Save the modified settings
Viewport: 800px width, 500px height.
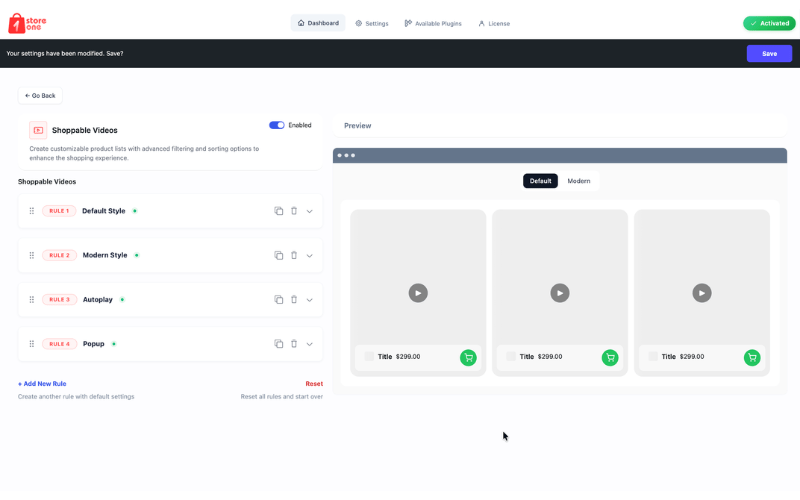[769, 54]
